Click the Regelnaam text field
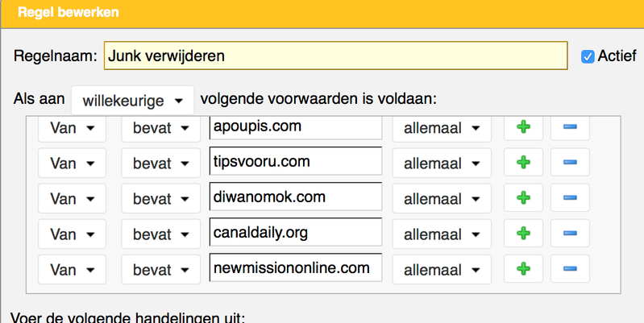 pyautogui.click(x=334, y=56)
